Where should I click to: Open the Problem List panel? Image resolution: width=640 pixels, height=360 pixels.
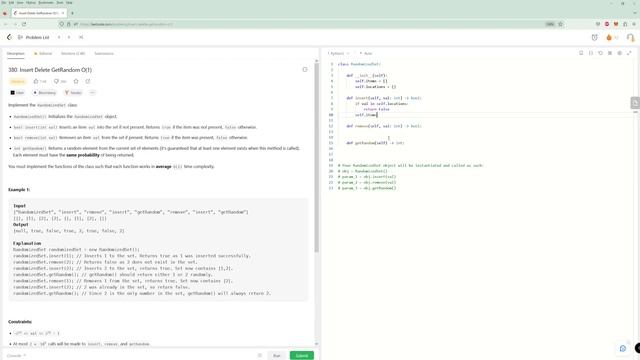pos(33,37)
